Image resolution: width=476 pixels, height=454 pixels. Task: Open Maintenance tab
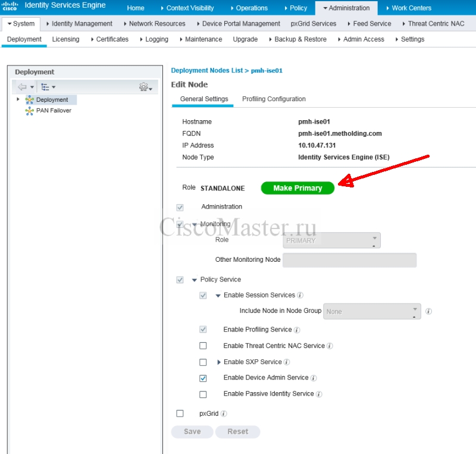coord(201,39)
